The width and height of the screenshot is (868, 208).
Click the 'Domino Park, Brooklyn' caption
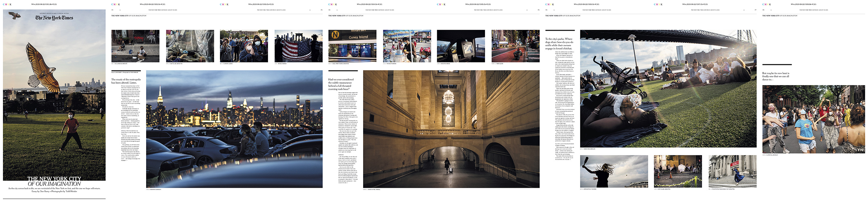click(588, 149)
